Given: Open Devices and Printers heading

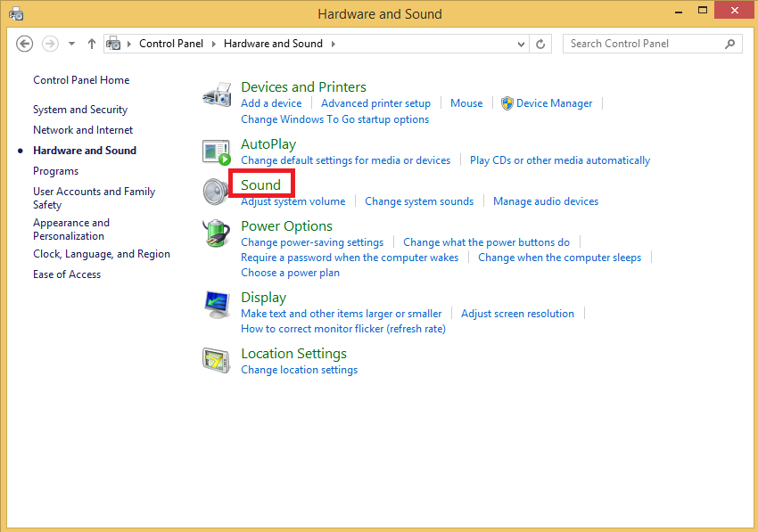Looking at the screenshot, I should [x=303, y=87].
